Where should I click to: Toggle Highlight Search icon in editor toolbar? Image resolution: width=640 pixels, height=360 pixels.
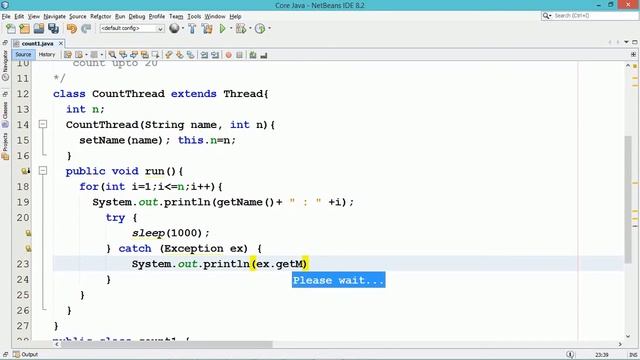144,55
